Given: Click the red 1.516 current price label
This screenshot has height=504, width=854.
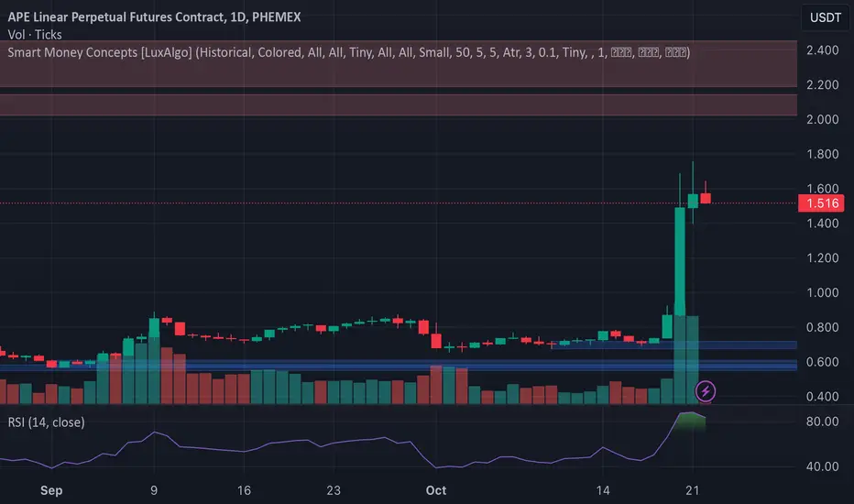Looking at the screenshot, I should point(821,203).
